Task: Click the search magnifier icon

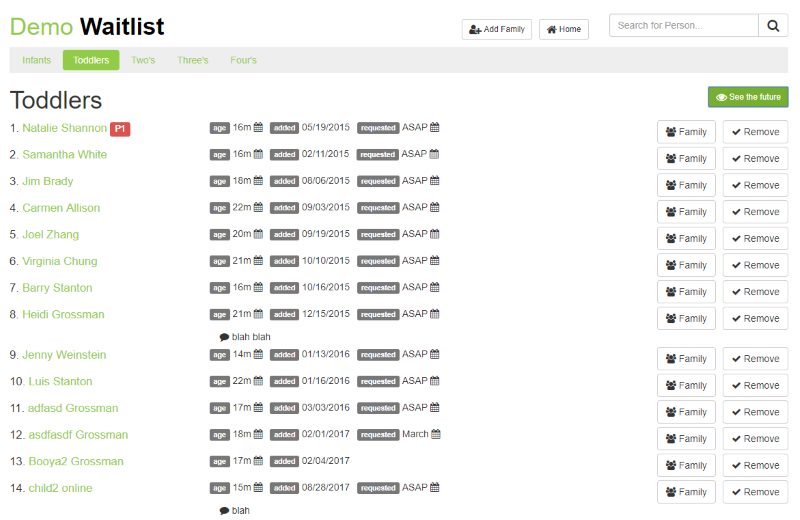Action: coord(773,26)
